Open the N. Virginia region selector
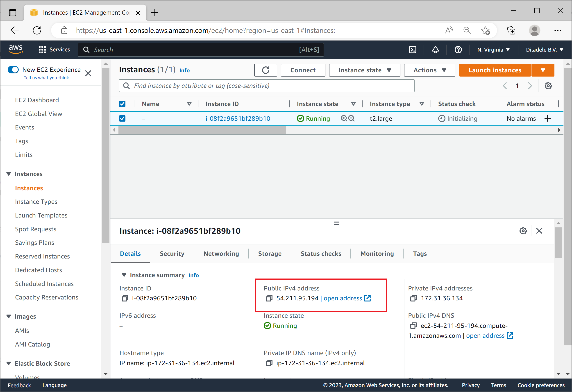 tap(493, 50)
